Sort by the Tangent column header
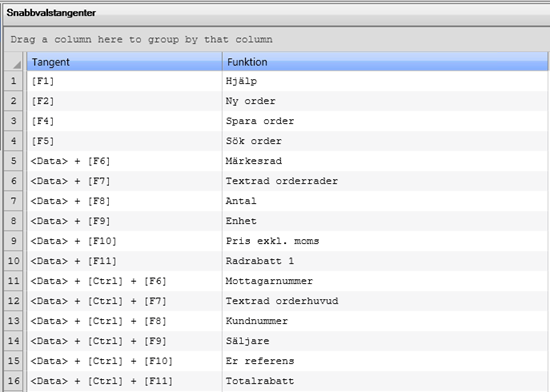This screenshot has height=392, width=550. click(125, 62)
